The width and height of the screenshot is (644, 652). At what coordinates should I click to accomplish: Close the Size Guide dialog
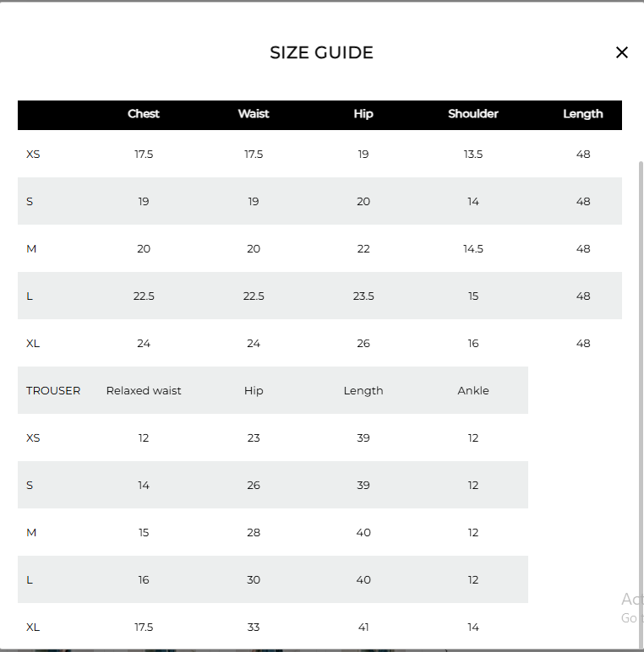click(622, 52)
